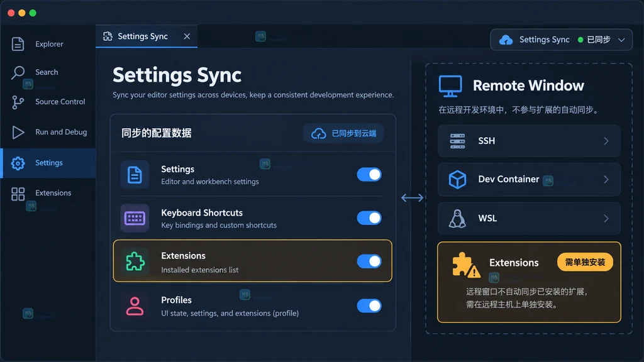Click the orange puzzle warning icon

click(466, 265)
